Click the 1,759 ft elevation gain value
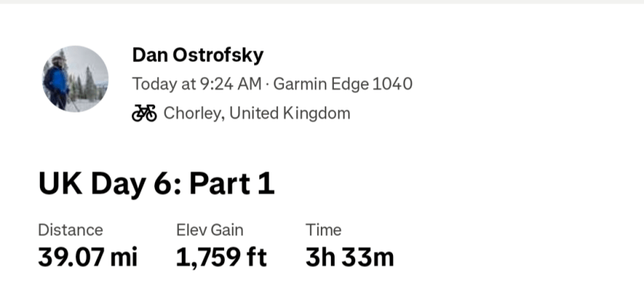 point(221,258)
